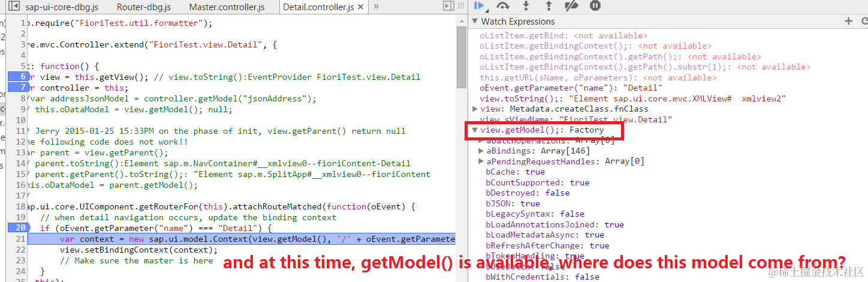Expand the view: Metadata.createClass.fnClass entry

pyautogui.click(x=475, y=109)
